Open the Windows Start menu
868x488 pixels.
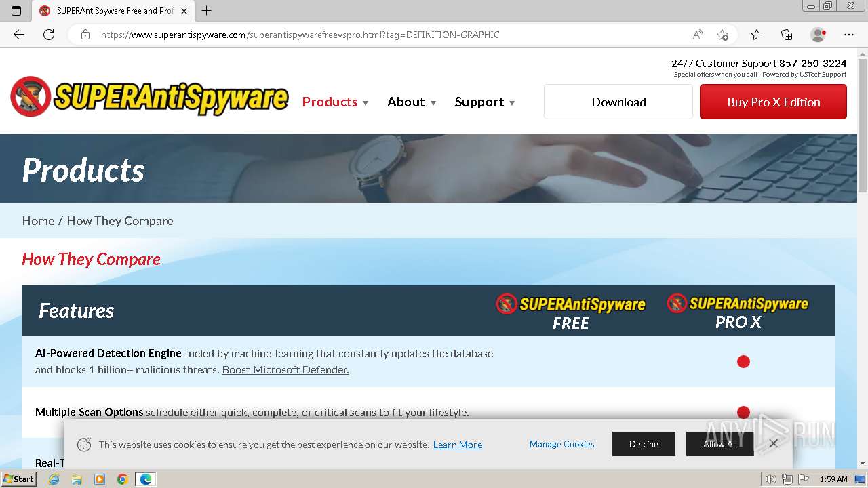(19, 479)
